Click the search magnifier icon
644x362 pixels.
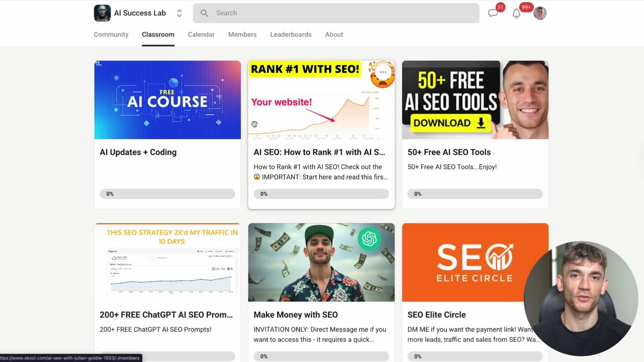click(x=204, y=13)
